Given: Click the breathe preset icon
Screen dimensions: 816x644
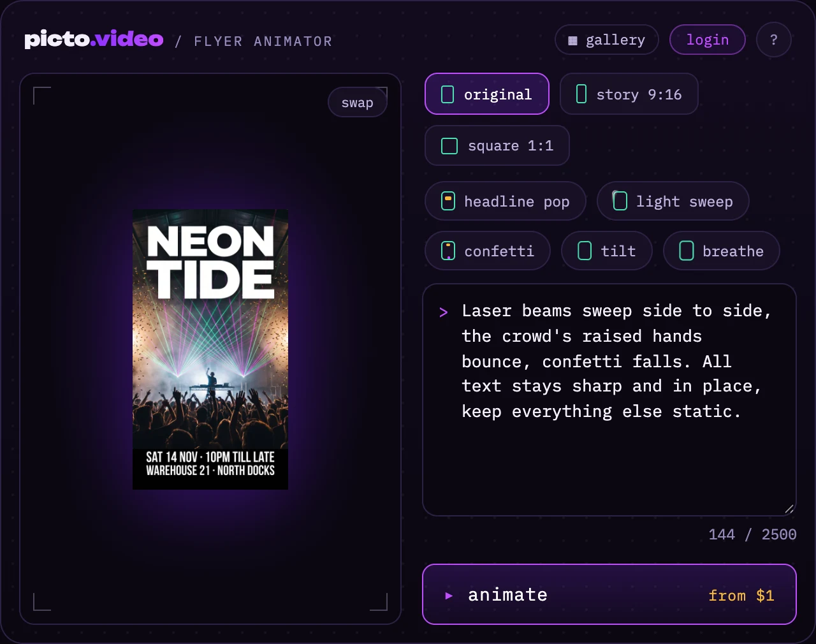Looking at the screenshot, I should (687, 251).
